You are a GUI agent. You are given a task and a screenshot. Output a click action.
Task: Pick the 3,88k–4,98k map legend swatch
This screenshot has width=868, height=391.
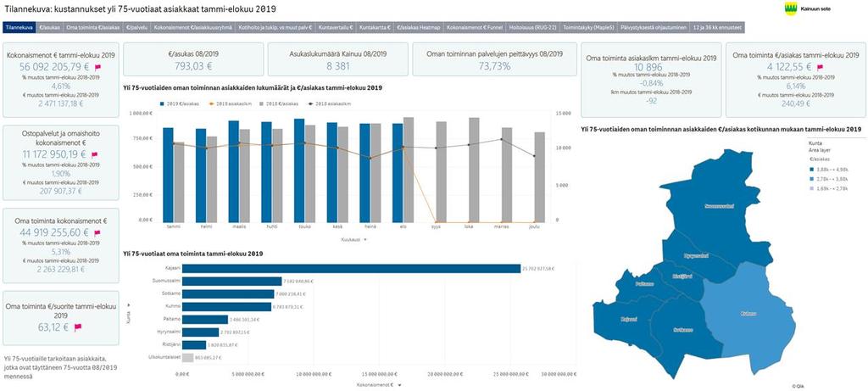[811, 169]
